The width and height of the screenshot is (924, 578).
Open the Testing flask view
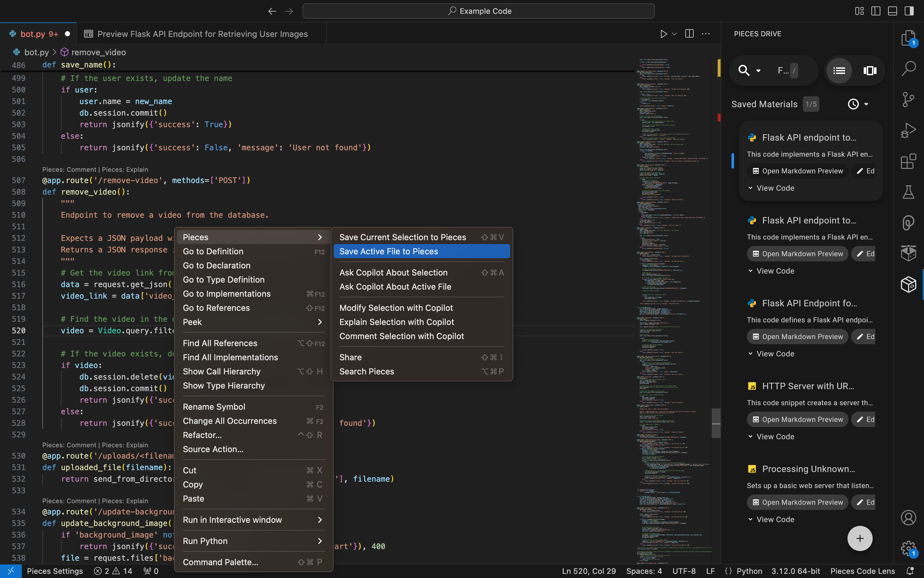coord(908,192)
